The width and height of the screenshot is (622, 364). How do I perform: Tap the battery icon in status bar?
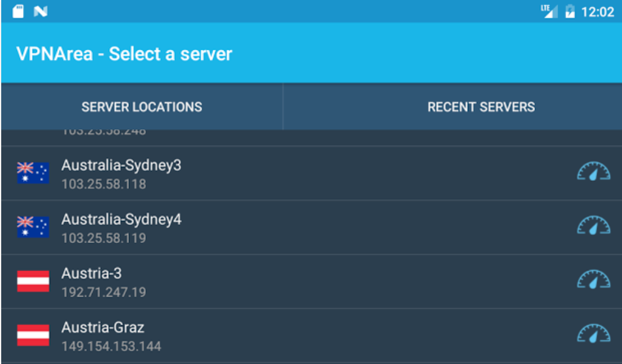tap(570, 12)
